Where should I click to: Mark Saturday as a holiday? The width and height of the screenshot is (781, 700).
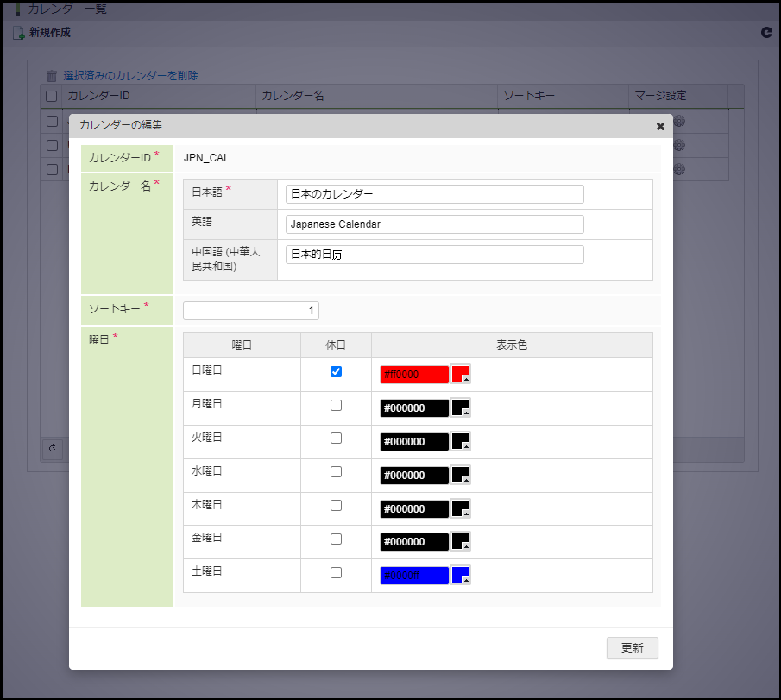pos(336,572)
